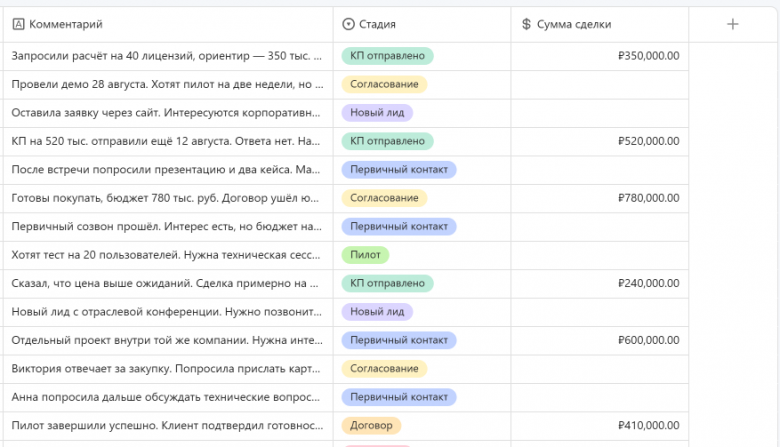780x447 pixels.
Task: Click 'Новый лид' tag in 'Оставила заявку' row
Action: click(377, 113)
